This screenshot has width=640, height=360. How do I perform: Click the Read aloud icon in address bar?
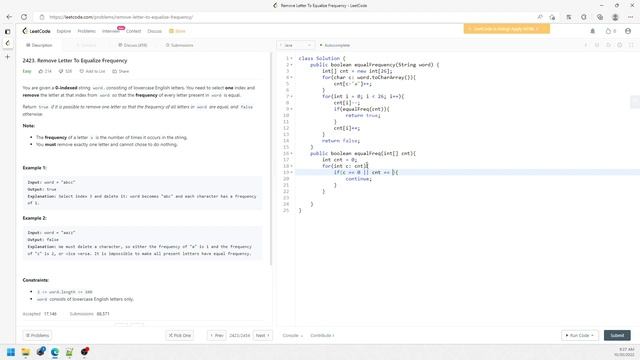(540, 17)
